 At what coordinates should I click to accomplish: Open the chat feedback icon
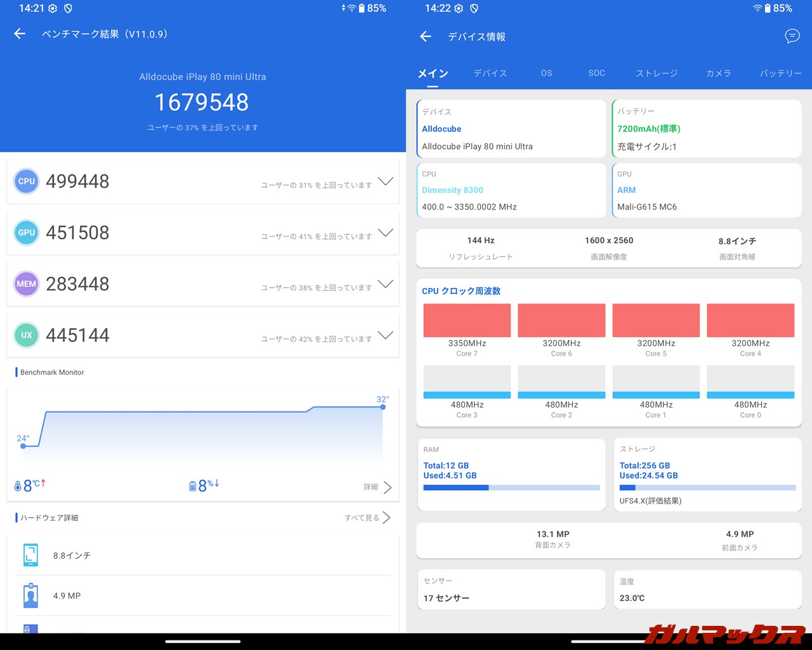[x=792, y=36]
